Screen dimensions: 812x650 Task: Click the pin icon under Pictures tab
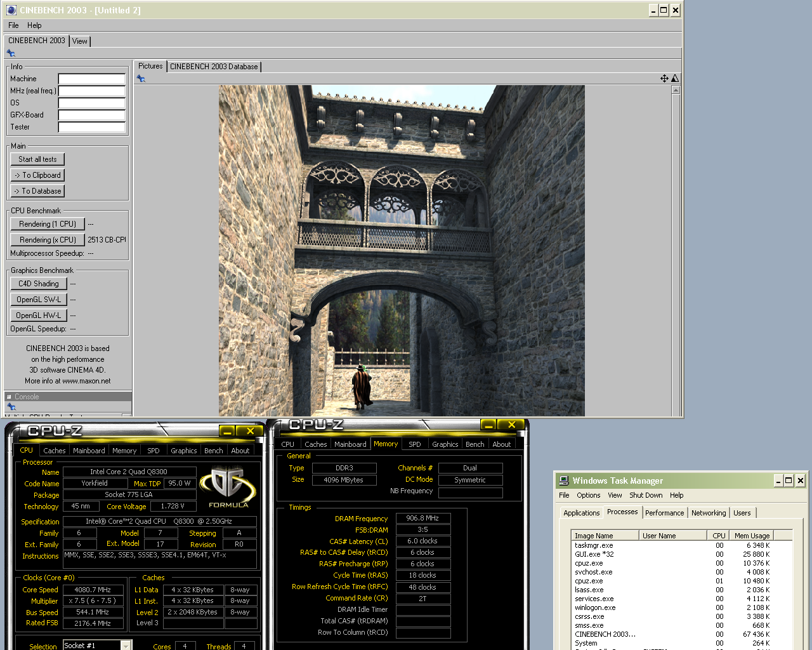(x=141, y=79)
